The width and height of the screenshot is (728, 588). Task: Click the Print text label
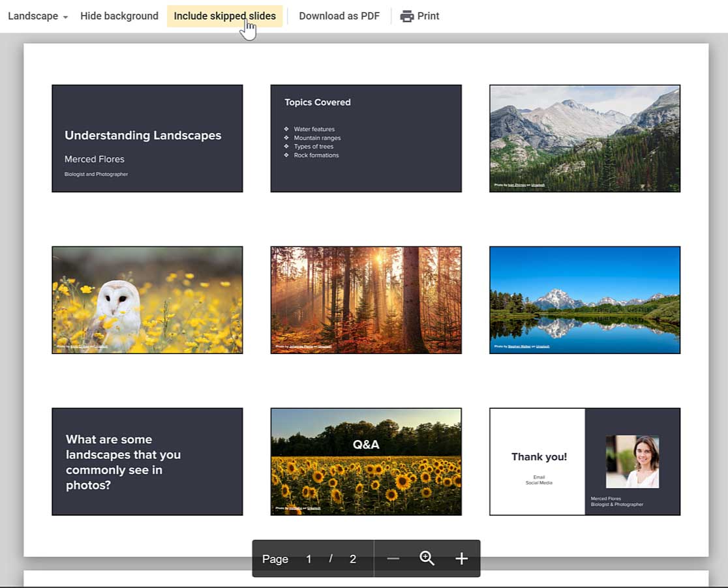[429, 16]
